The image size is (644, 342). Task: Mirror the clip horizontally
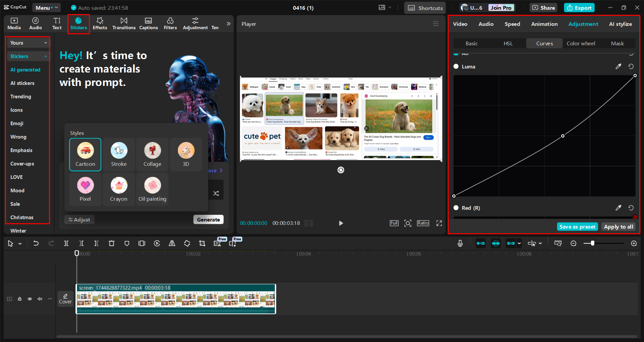click(172, 243)
